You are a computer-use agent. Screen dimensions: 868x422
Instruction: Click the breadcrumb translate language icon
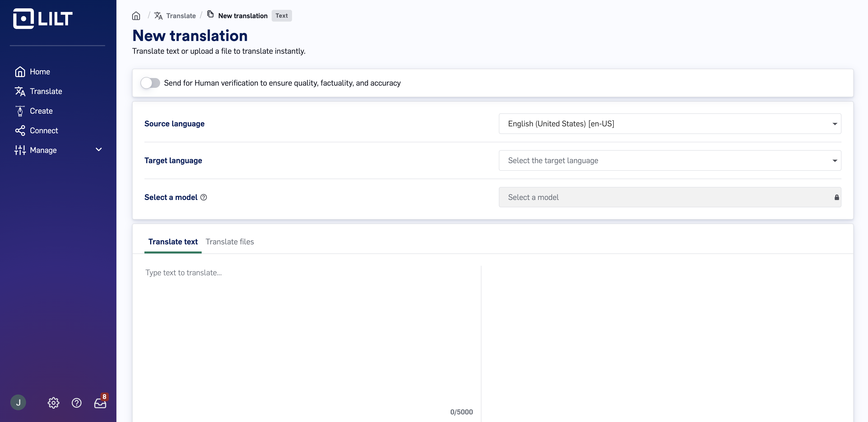pyautogui.click(x=158, y=16)
